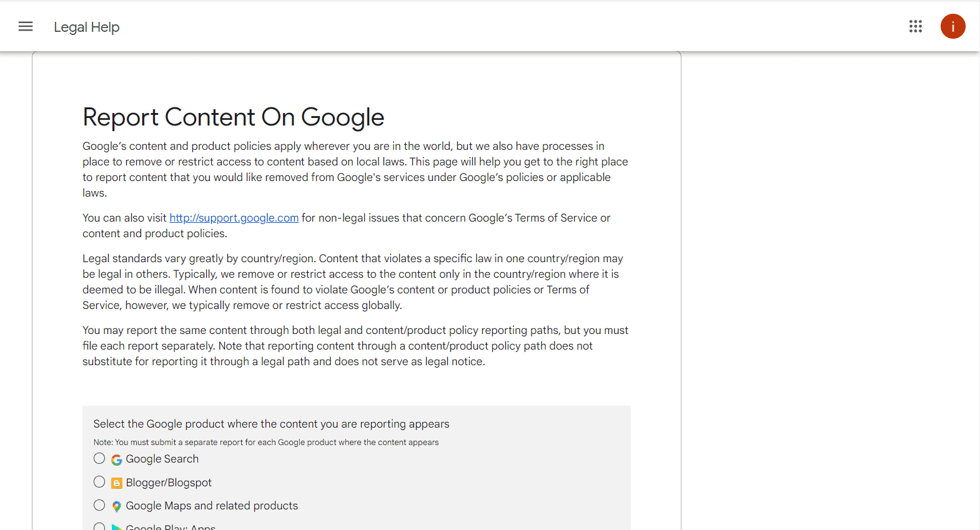This screenshot has width=980, height=530.
Task: Click the 'Google Search' option label
Action: click(162, 459)
